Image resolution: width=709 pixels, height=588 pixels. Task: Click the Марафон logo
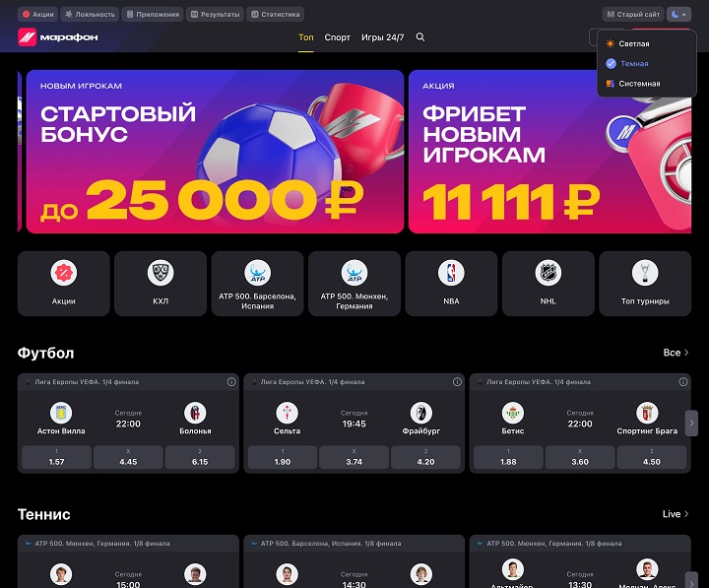tap(58, 37)
